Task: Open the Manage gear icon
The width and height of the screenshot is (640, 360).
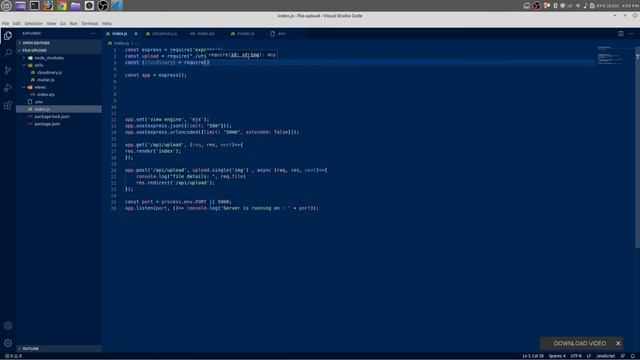Action: pyautogui.click(x=8, y=343)
